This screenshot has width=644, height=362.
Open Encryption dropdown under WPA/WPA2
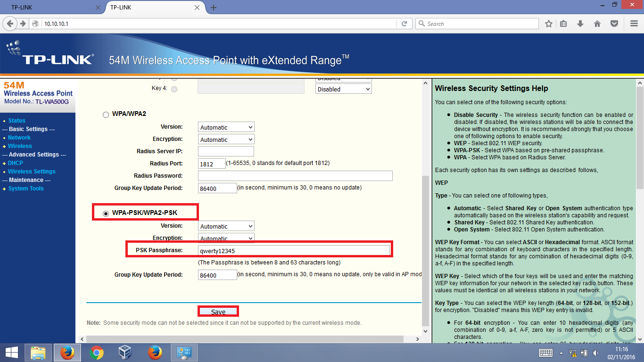tap(226, 139)
